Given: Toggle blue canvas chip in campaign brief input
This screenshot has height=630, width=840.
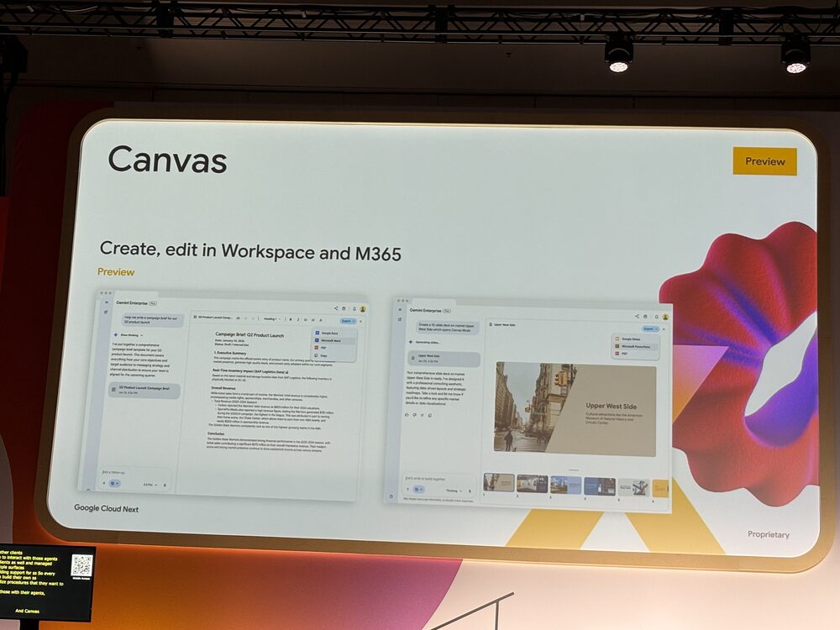Looking at the screenshot, I should coord(114,483).
